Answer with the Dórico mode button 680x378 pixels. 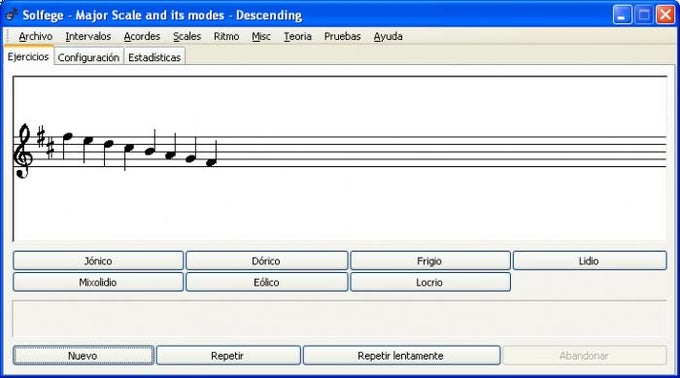[x=266, y=261]
